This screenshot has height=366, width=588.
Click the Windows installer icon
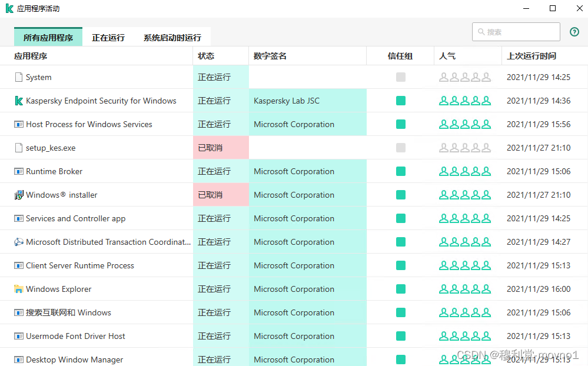click(x=18, y=195)
